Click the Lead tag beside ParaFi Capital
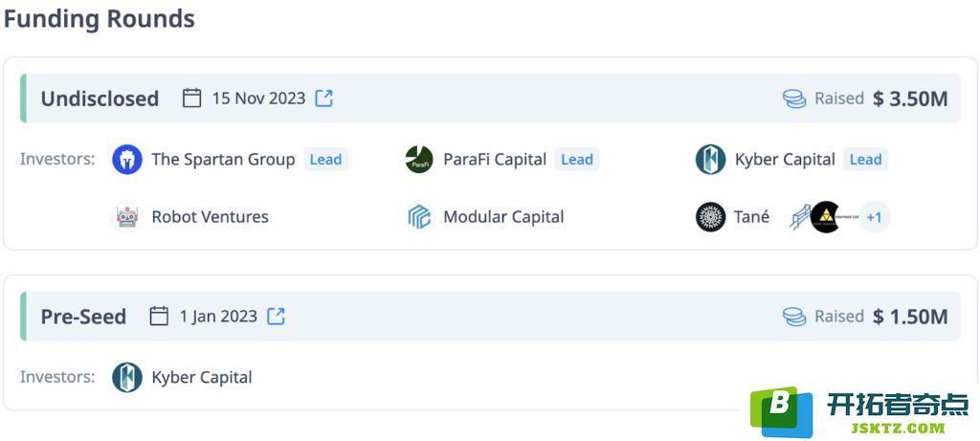Viewport: 980px width, 441px height. pyautogui.click(x=577, y=160)
